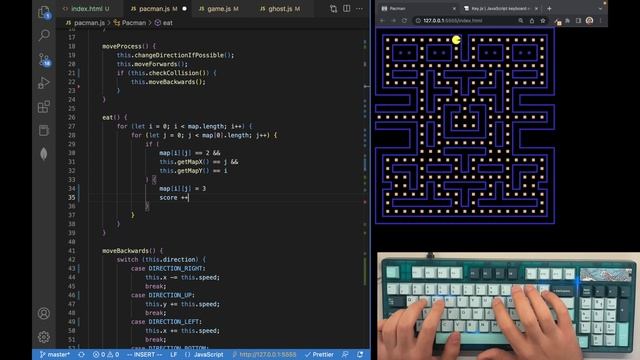Go forward in the browser

point(393,20)
